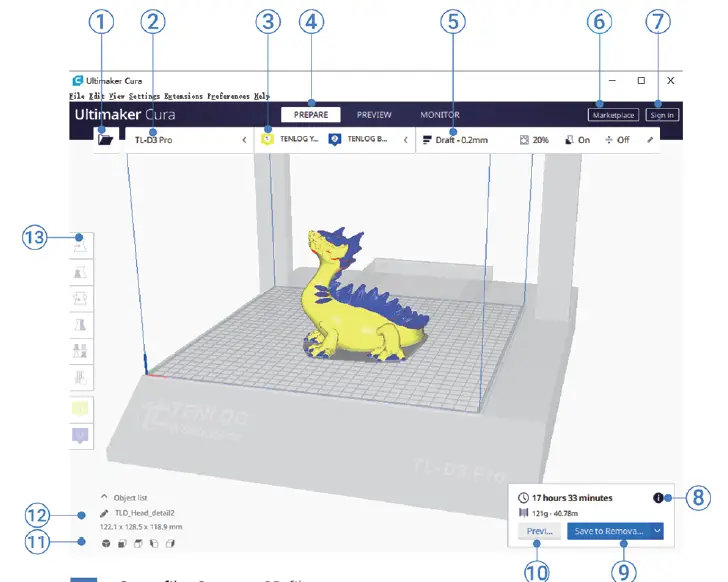The image size is (728, 582).
Task: Select the Move tool in left toolbar
Action: [81, 246]
